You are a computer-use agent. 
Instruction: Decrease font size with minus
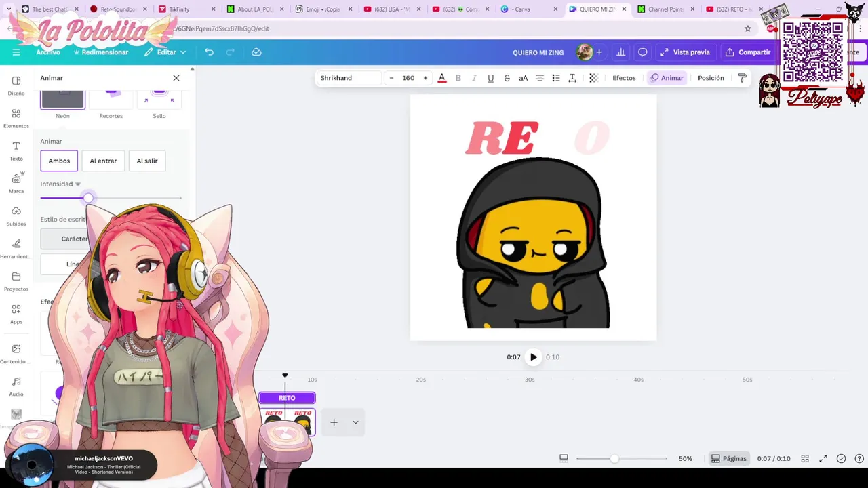click(391, 78)
